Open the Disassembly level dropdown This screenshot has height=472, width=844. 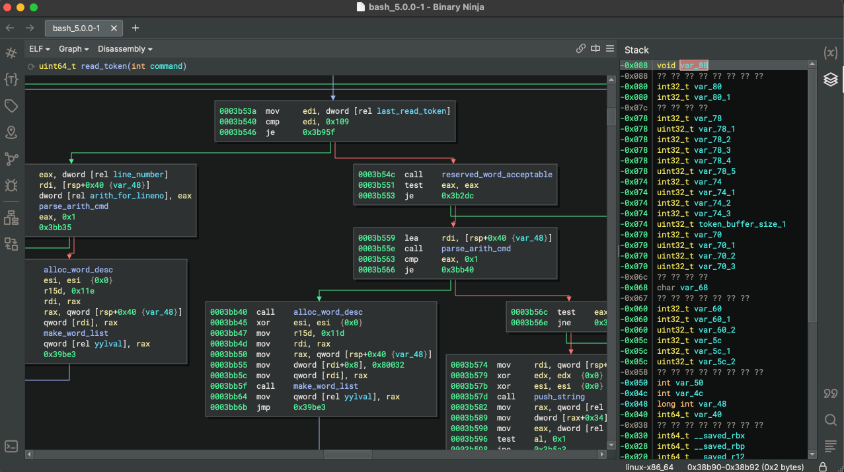point(125,48)
